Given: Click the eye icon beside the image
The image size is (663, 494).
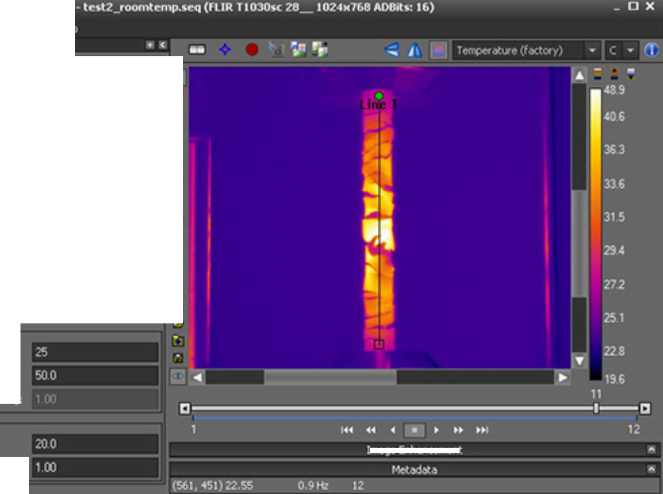Looking at the screenshot, I should click(178, 376).
